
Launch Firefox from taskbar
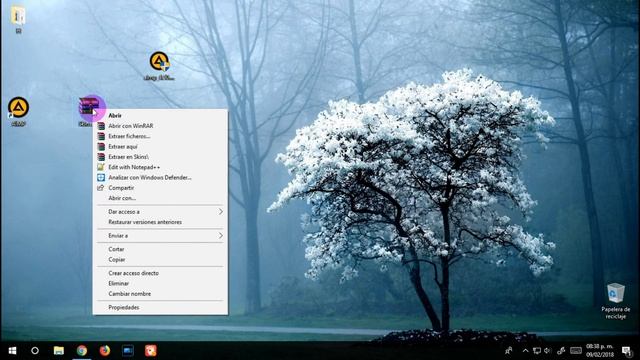105,351
